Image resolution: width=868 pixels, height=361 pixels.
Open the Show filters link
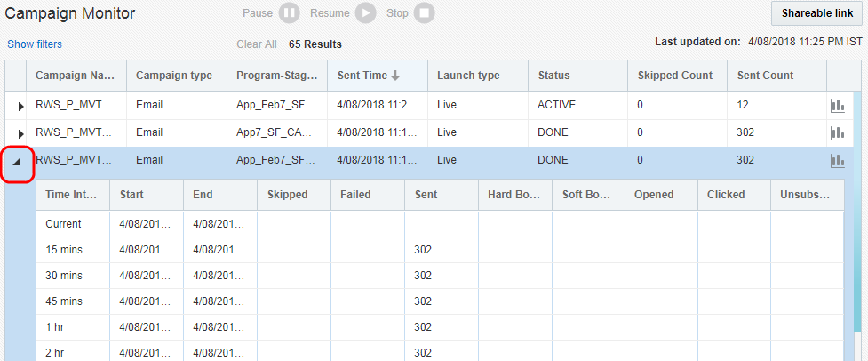pyautogui.click(x=35, y=44)
